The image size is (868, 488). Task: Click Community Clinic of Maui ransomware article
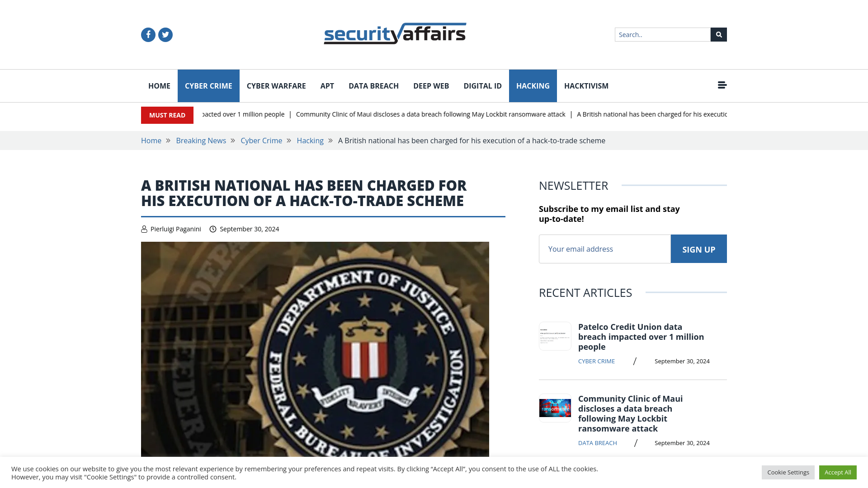(x=630, y=413)
